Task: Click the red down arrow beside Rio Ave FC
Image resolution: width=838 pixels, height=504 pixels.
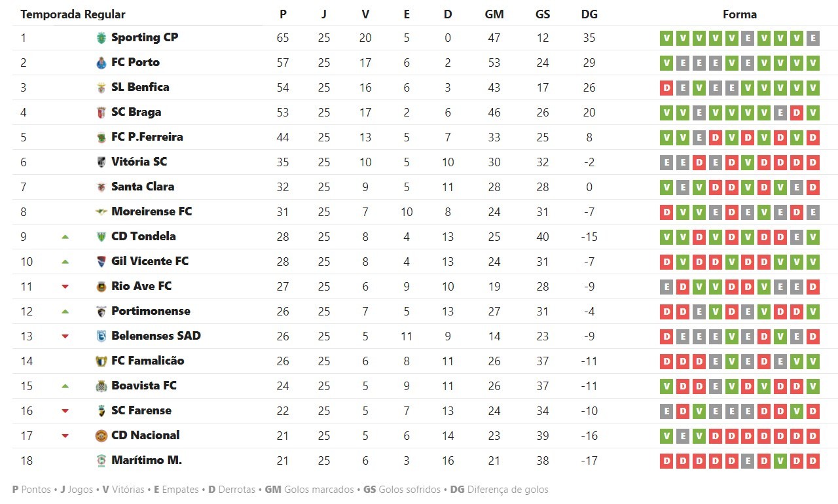Action: pos(65,287)
